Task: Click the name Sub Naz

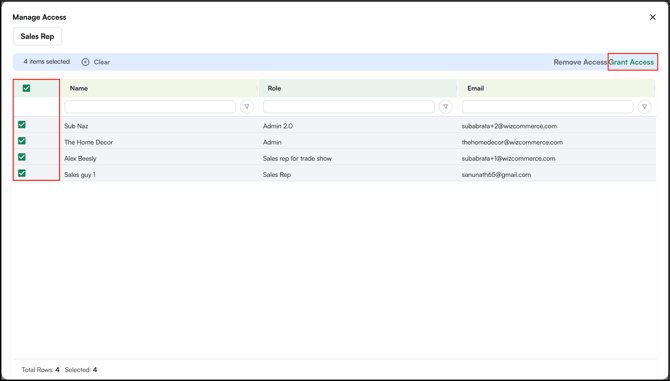Action: point(76,126)
